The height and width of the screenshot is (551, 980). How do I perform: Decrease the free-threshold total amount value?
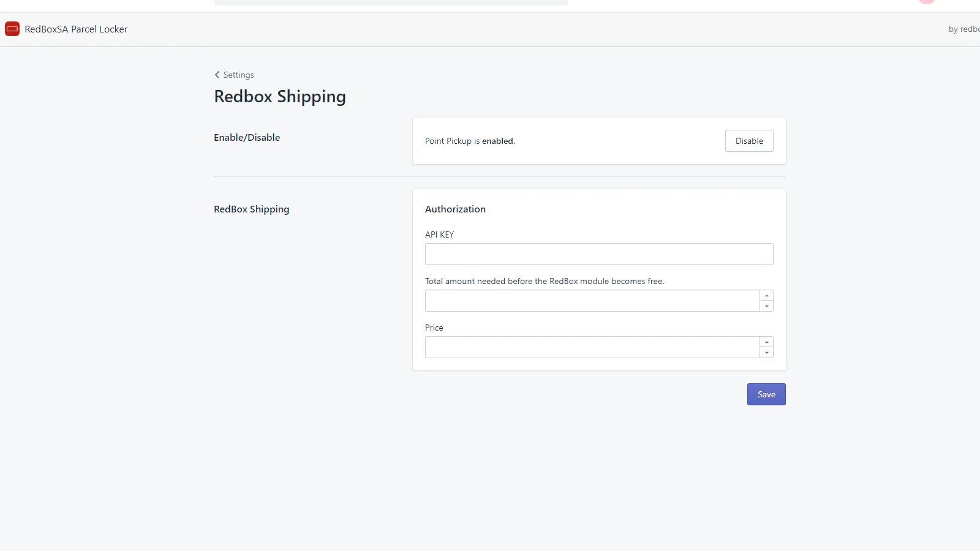767,306
